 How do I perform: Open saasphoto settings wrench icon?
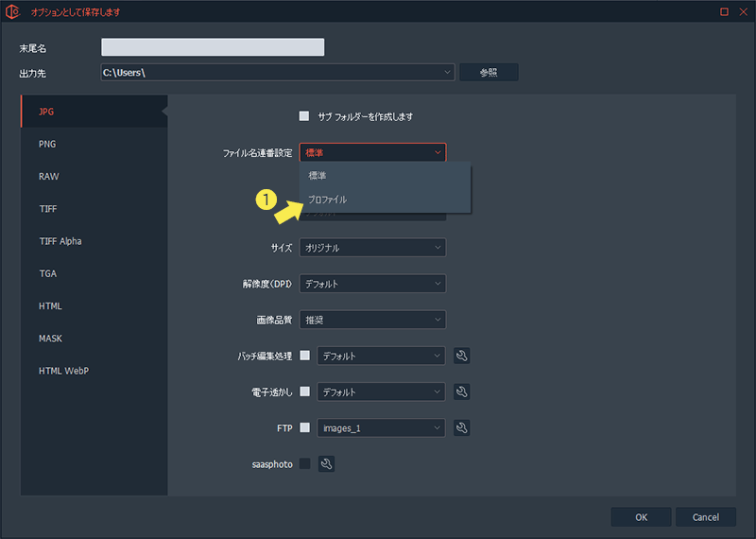[x=326, y=463]
